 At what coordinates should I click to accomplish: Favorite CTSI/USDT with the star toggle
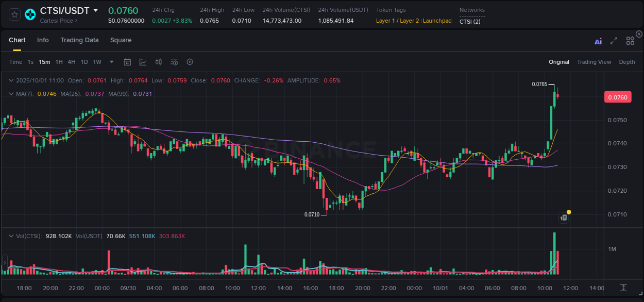[x=14, y=14]
